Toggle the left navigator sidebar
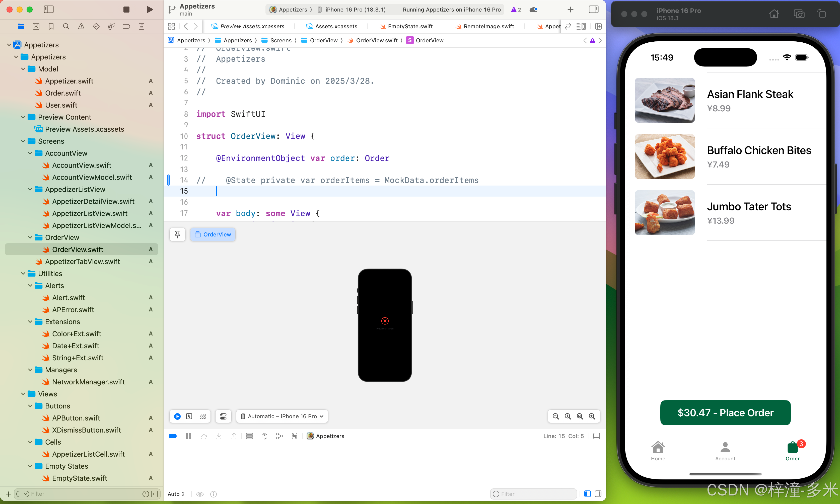Screen dimensions: 840x504 click(x=49, y=10)
